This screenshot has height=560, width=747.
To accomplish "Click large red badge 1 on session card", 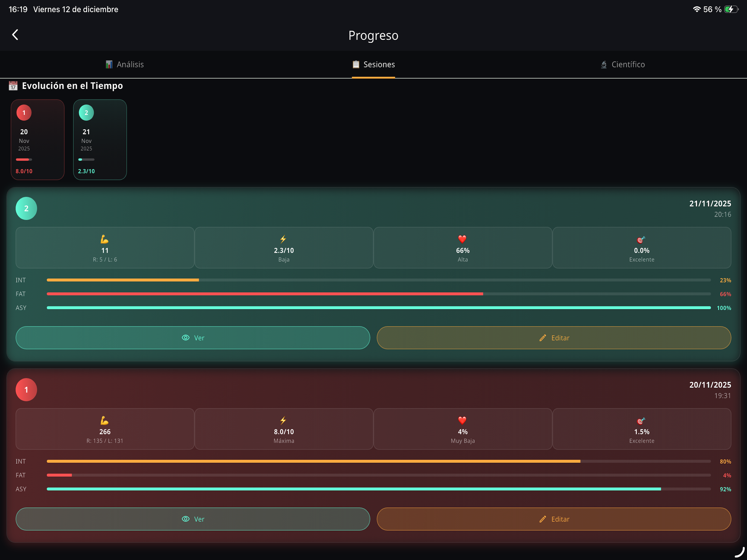I will tap(26, 390).
